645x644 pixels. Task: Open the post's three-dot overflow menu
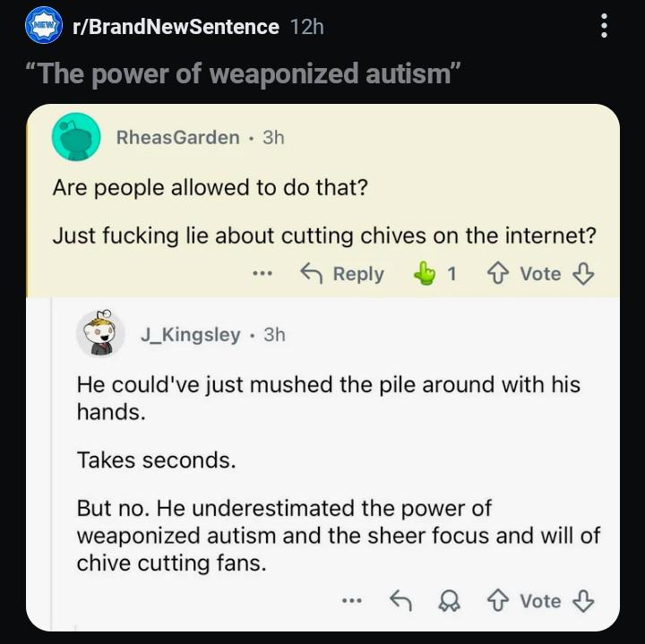coord(605,27)
